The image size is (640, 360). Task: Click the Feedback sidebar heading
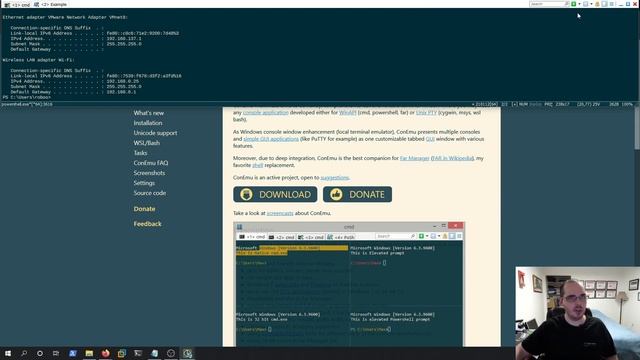coord(147,224)
